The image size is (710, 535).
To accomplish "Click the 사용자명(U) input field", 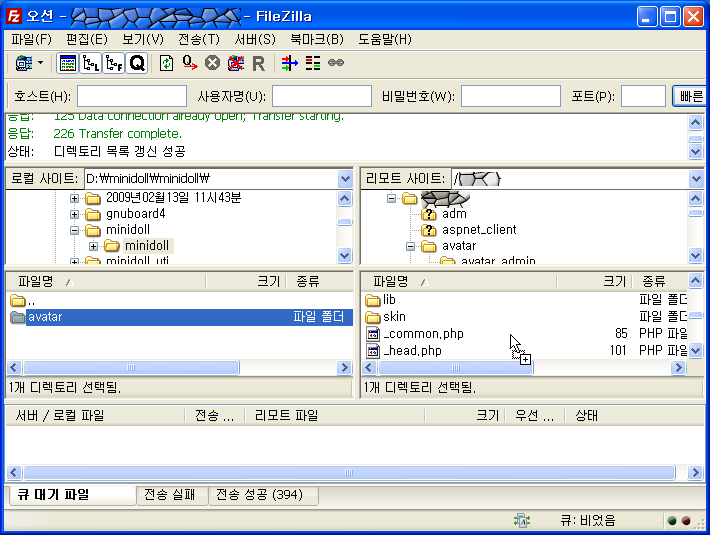I will point(322,96).
